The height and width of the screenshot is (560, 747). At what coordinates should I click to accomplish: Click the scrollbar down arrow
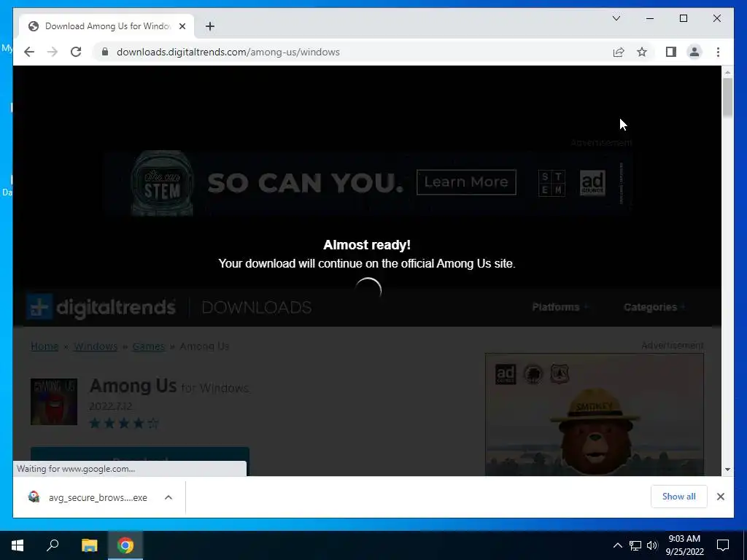[727, 470]
